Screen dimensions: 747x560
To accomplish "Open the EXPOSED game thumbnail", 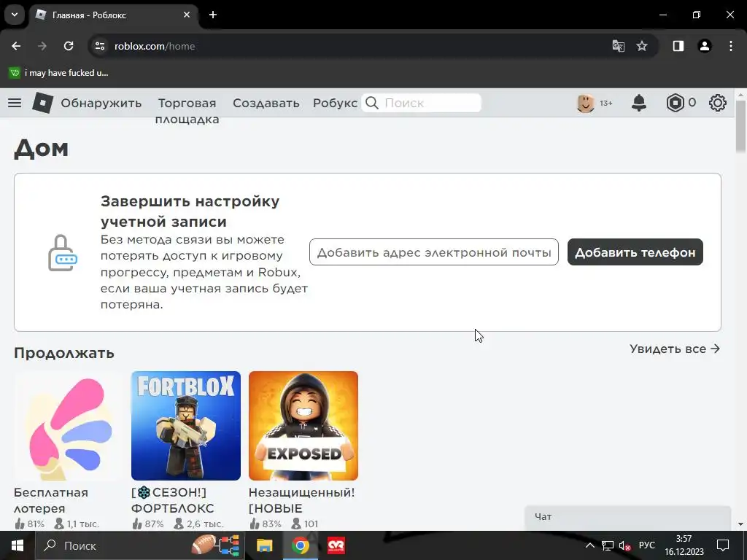I will click(303, 426).
